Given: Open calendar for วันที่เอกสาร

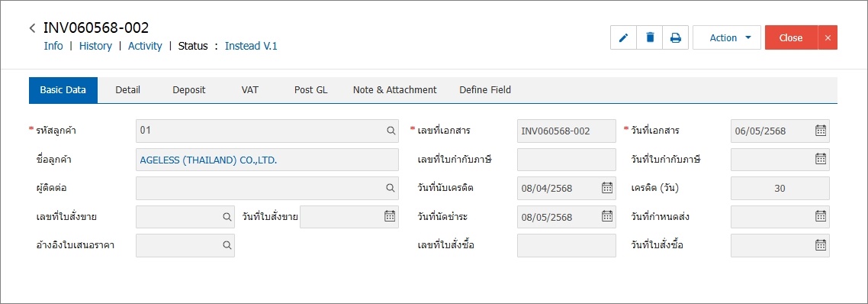Looking at the screenshot, I should point(821,131).
